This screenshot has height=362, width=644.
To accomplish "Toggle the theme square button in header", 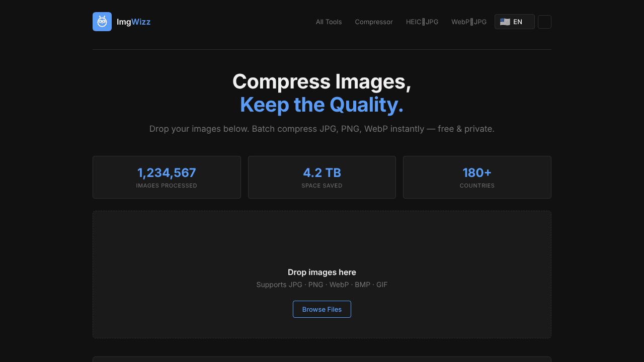I will click(x=544, y=22).
